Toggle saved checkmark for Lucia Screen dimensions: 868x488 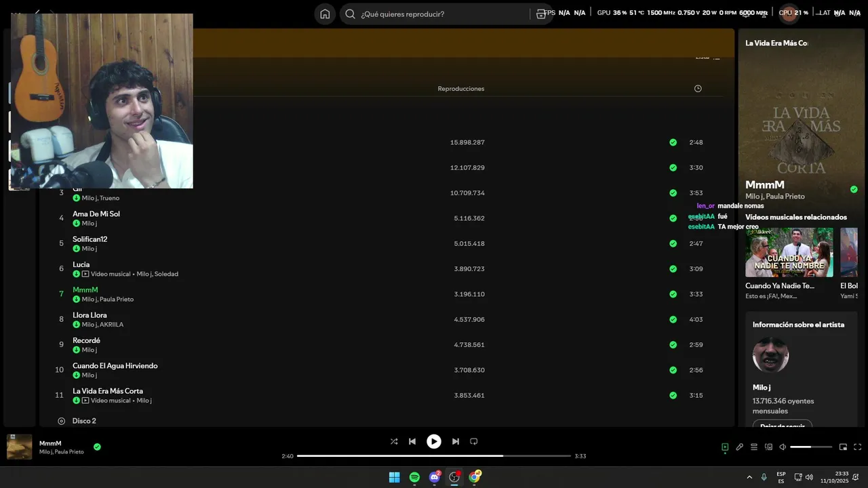coord(673,269)
